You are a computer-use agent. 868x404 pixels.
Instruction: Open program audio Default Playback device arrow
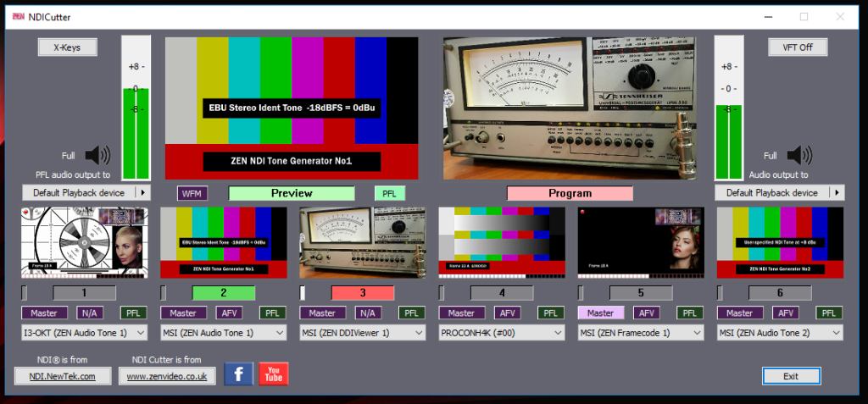(837, 192)
